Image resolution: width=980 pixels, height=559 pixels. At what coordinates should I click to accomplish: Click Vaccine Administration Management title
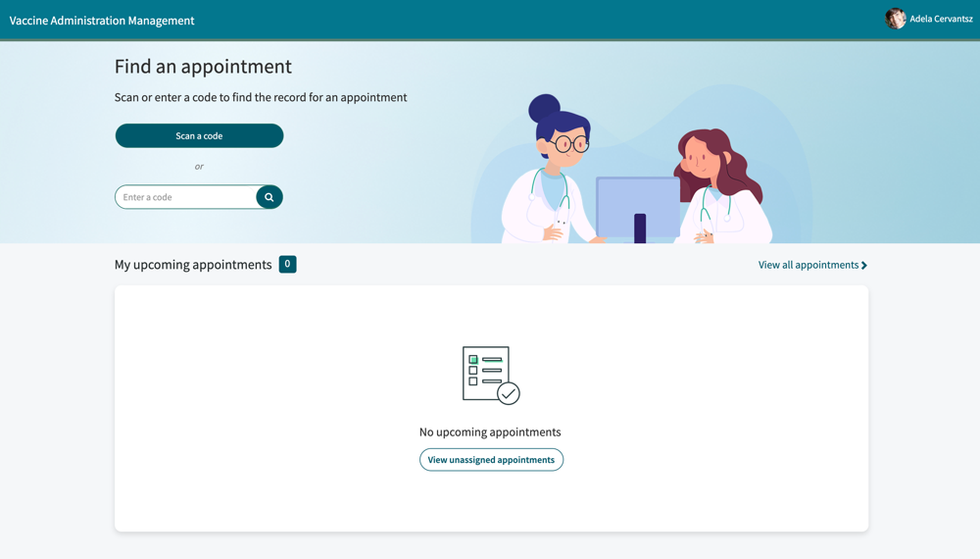(x=102, y=21)
